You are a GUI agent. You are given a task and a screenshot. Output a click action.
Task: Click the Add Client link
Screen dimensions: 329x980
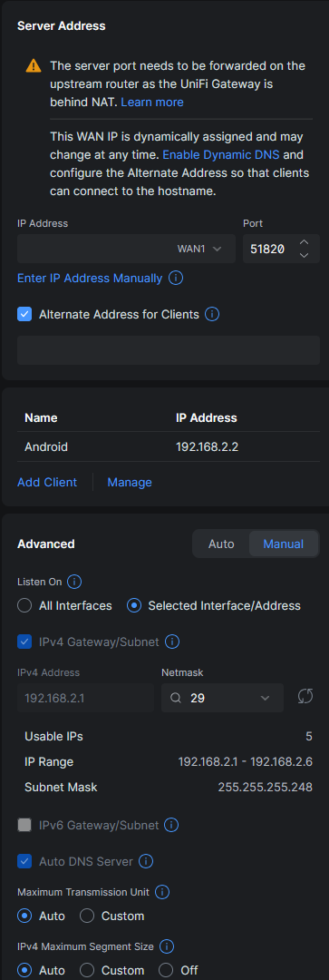click(x=47, y=482)
